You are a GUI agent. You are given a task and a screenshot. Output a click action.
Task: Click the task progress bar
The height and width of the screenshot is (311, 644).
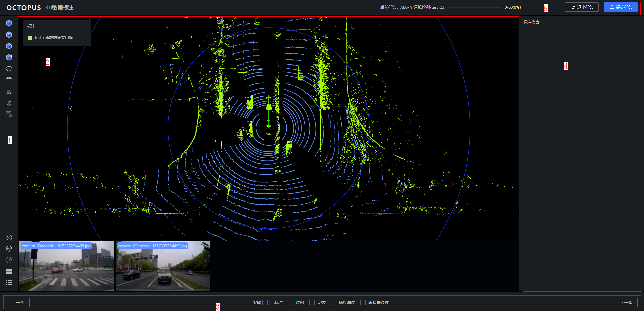coord(474,7)
